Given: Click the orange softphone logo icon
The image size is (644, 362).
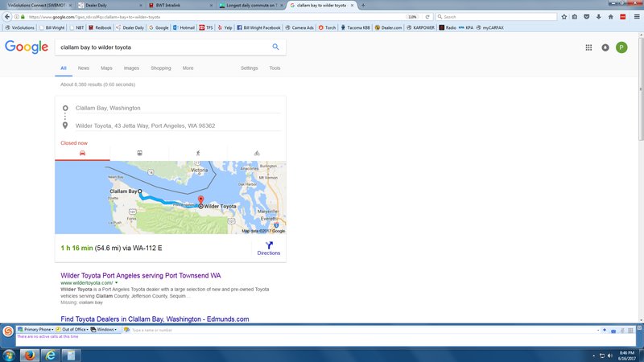Looking at the screenshot, I should [8, 331].
